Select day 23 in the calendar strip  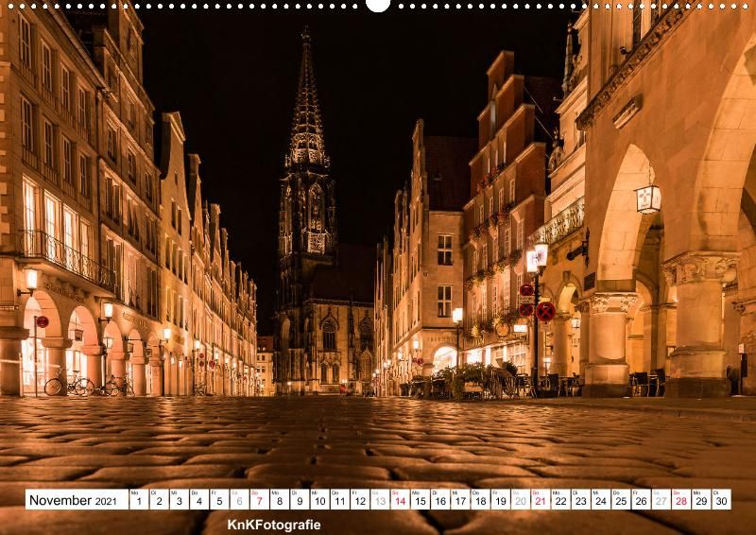tap(581, 499)
